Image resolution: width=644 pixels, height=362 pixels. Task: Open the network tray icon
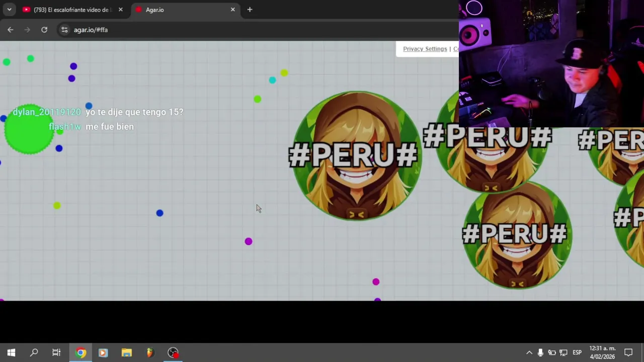[x=563, y=352]
